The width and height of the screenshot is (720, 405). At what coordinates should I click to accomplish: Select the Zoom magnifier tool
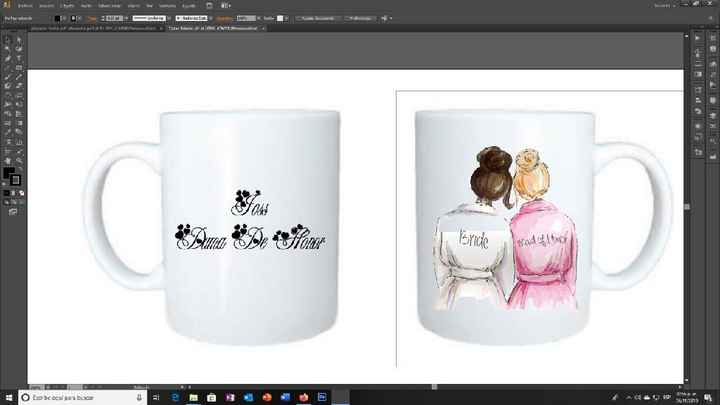click(19, 160)
